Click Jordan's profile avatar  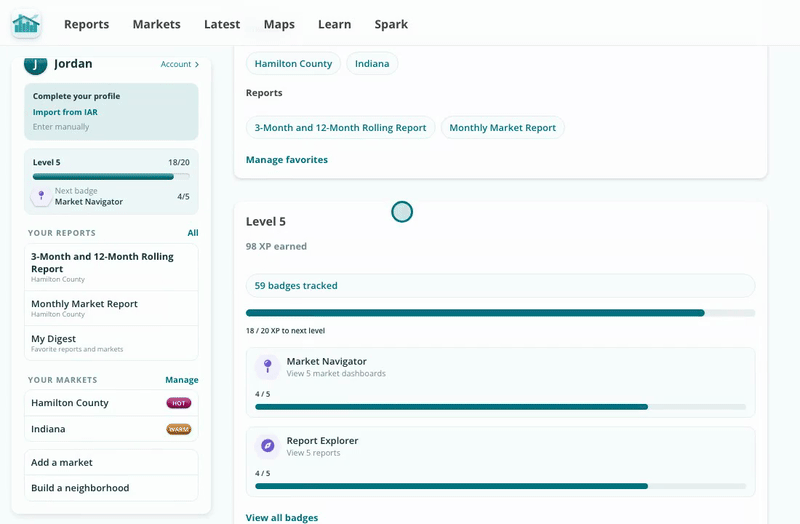[35, 65]
